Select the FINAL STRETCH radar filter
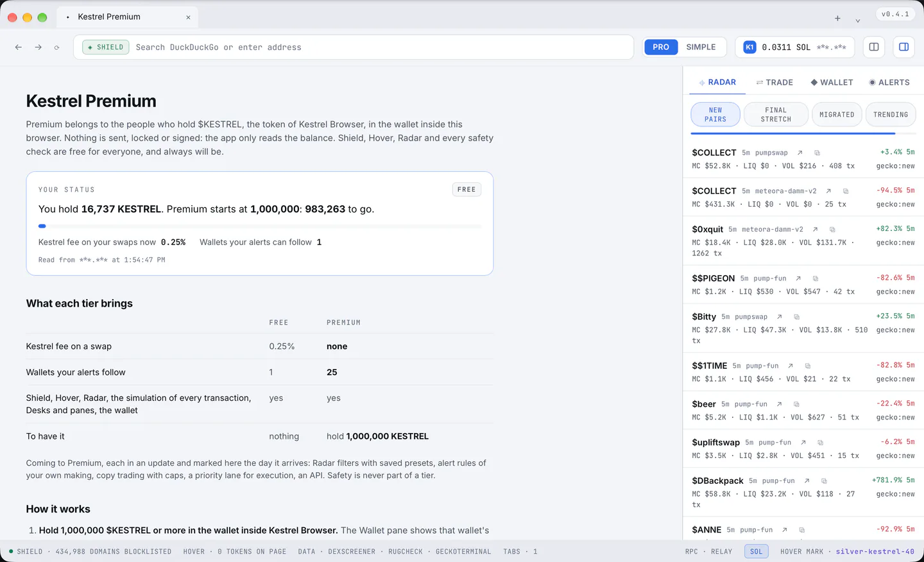 [x=776, y=115]
